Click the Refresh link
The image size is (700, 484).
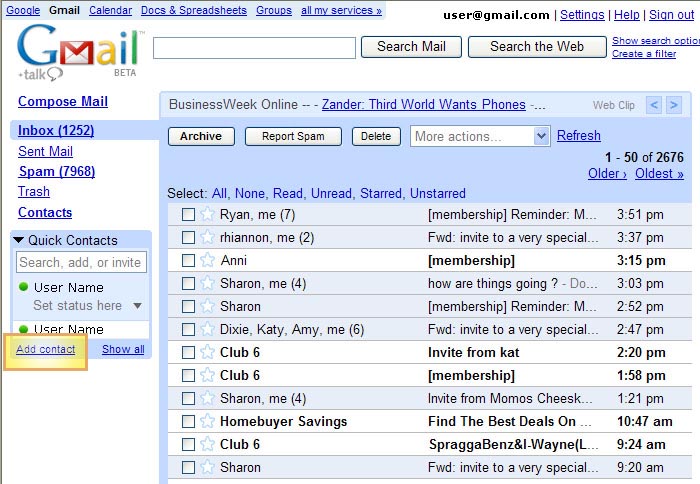[579, 135]
